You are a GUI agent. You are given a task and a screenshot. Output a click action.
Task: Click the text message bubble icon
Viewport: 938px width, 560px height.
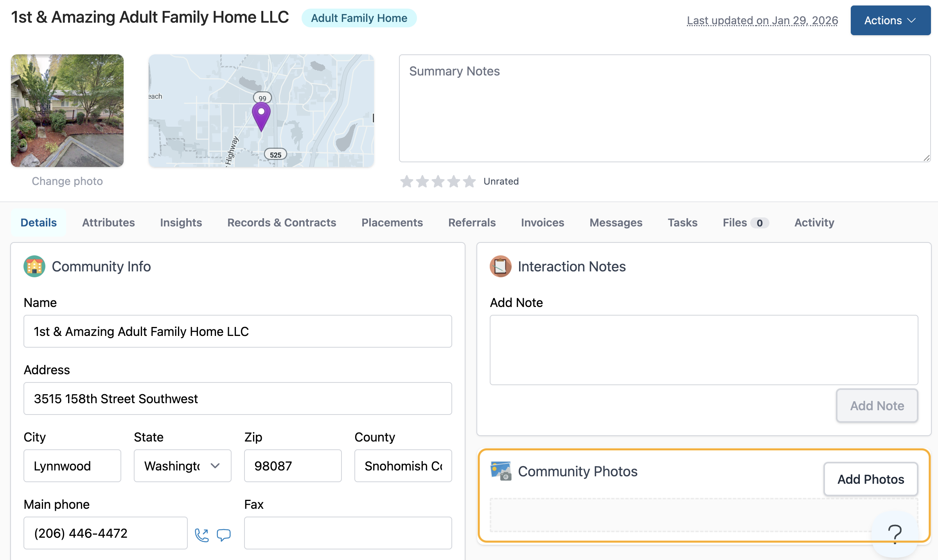click(x=224, y=535)
